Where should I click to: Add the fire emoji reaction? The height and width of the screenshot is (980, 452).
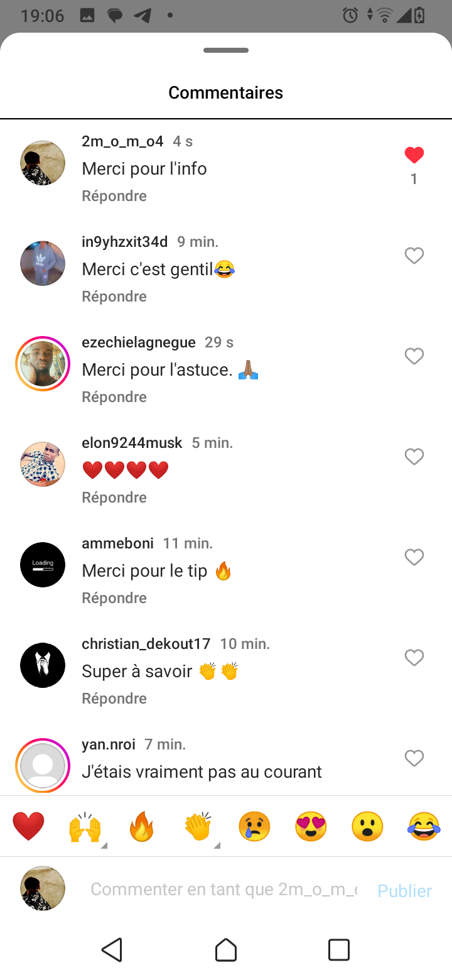[141, 826]
